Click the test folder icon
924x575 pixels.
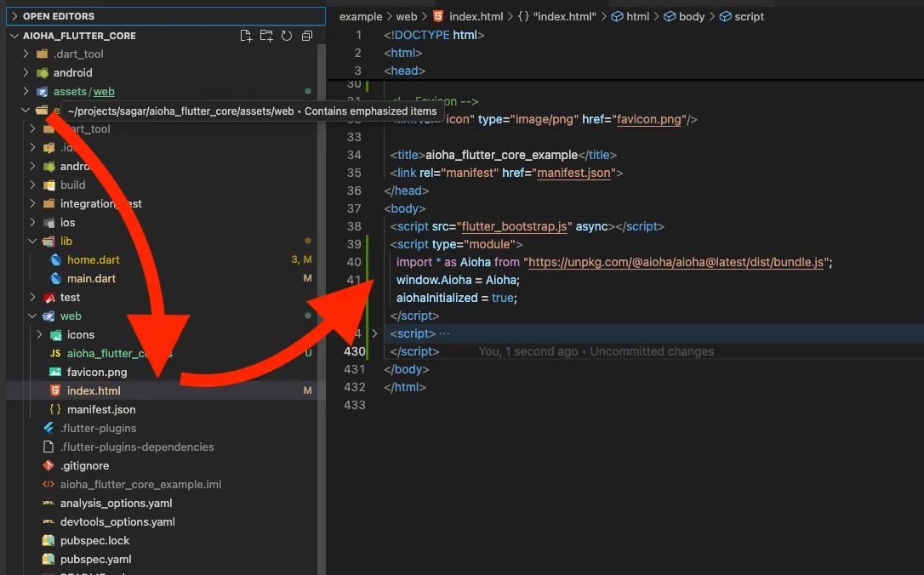point(49,298)
